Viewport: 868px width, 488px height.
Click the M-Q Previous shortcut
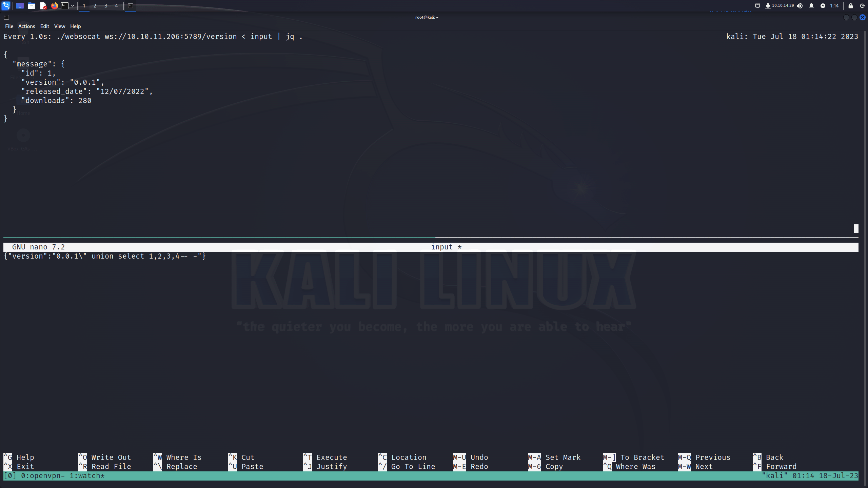(704, 457)
